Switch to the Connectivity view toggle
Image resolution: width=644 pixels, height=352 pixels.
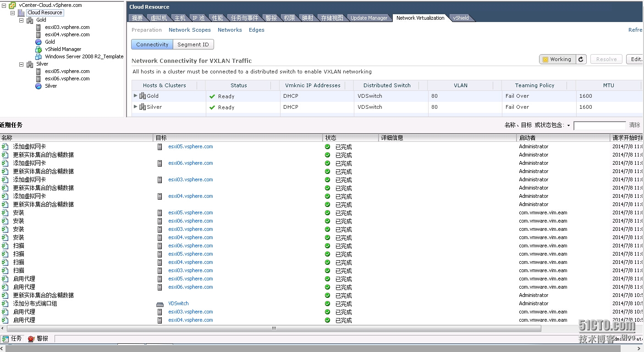pyautogui.click(x=152, y=45)
